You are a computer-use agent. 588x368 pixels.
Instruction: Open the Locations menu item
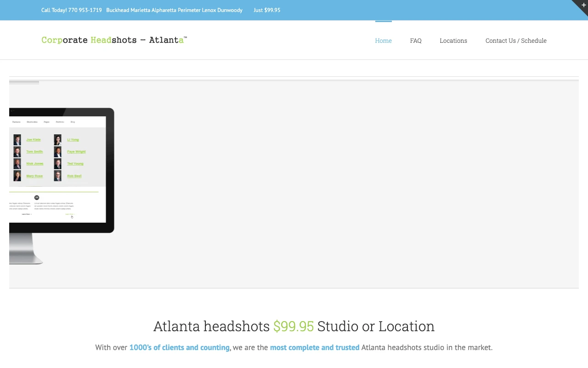(453, 40)
